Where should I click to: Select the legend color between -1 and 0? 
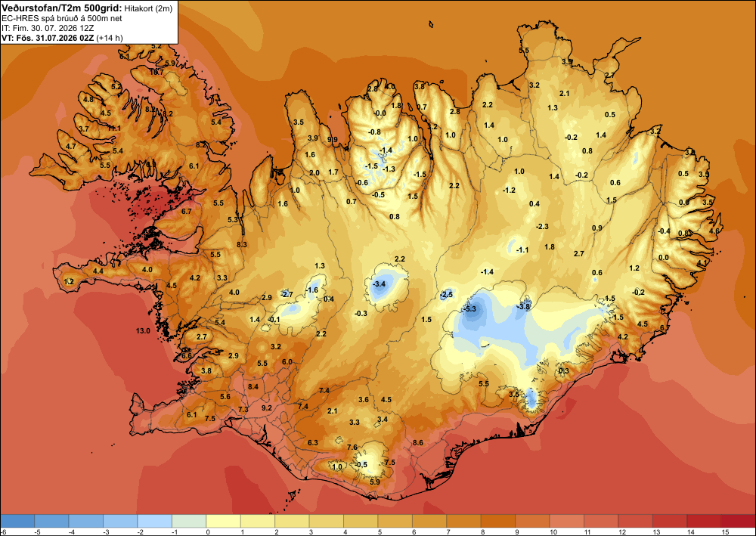tap(189, 521)
